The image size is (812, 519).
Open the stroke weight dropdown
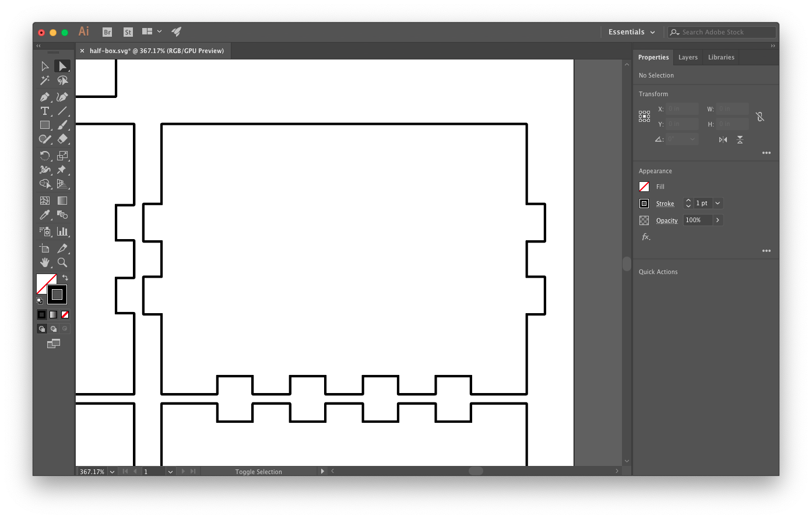718,203
